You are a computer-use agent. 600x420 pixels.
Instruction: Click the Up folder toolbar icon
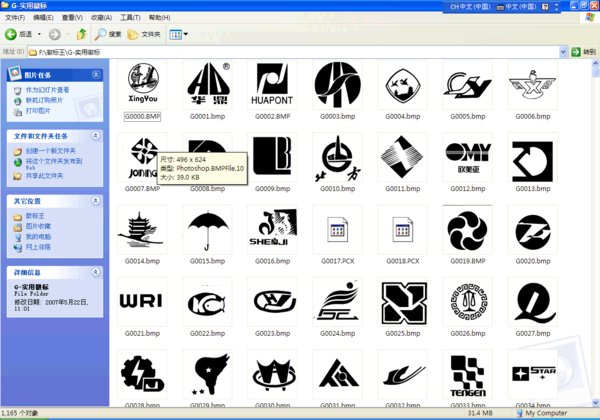click(82, 34)
